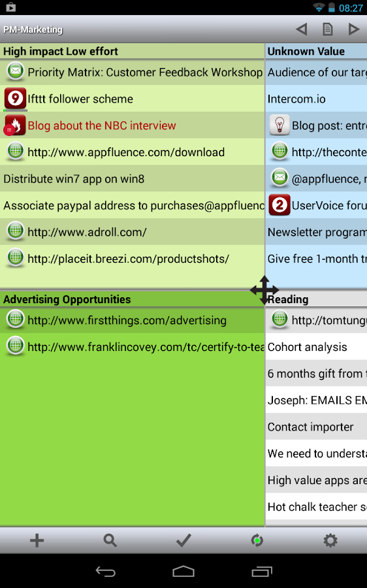
Task: Tap text @appfluence in Unknown Value
Action: [329, 179]
